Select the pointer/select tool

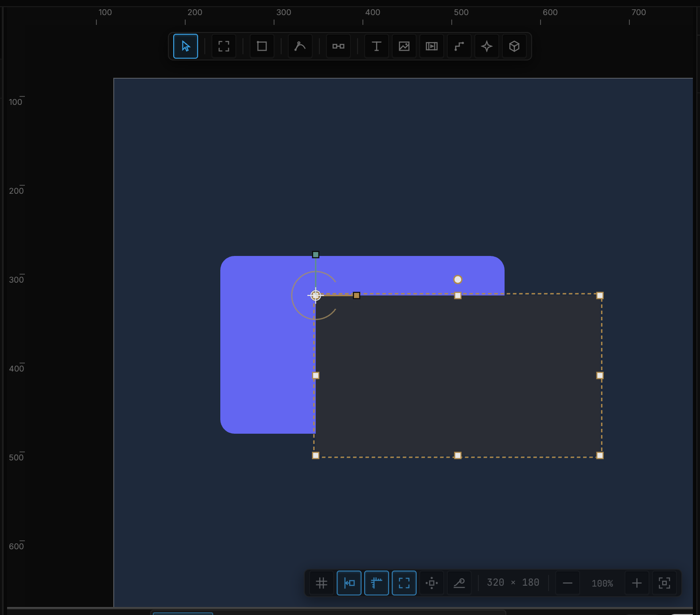[186, 46]
